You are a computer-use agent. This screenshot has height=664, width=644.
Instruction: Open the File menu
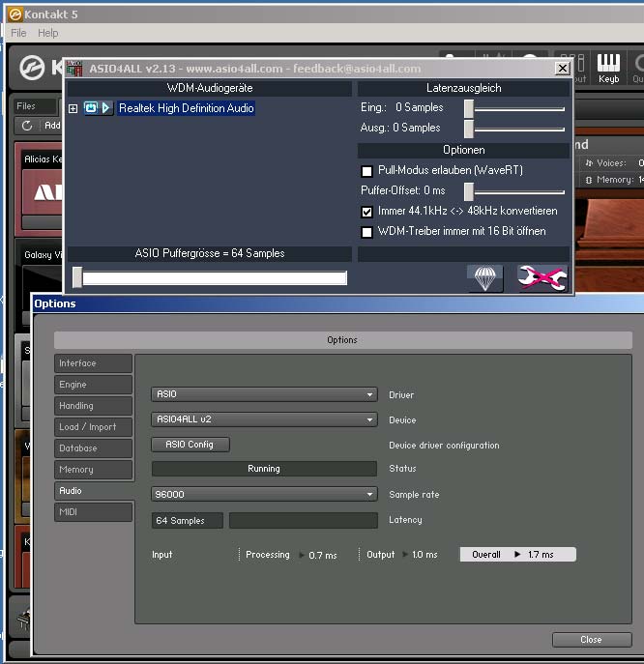tap(18, 33)
